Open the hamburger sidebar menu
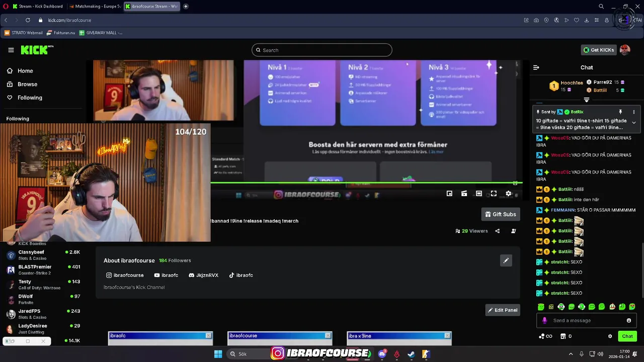Screen dimensions: 644x362 point(11,50)
